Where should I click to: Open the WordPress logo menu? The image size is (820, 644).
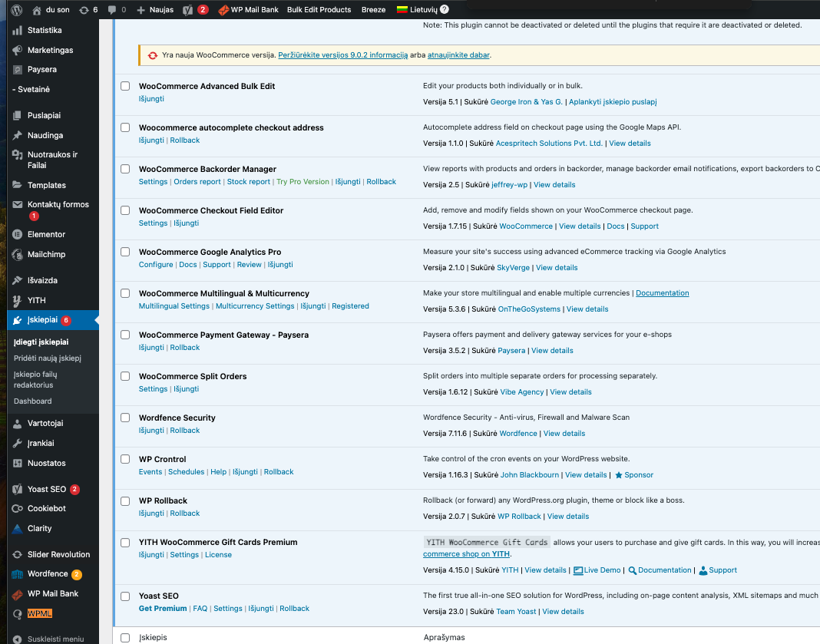pos(17,9)
